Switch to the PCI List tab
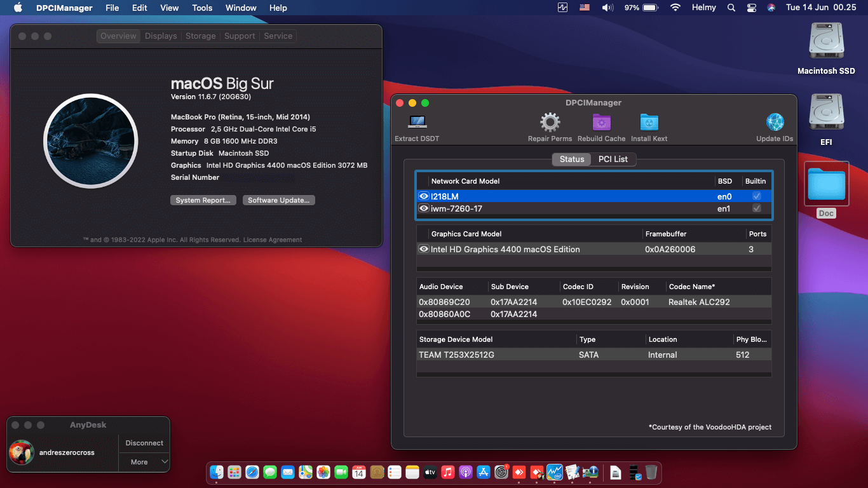Viewport: 868px width, 488px height. click(613, 159)
